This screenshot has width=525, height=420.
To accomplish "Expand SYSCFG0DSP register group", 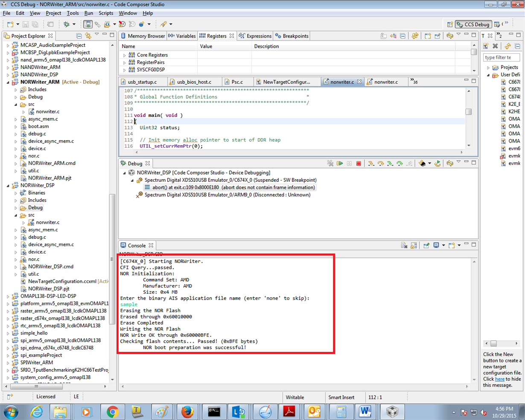I will [x=125, y=70].
